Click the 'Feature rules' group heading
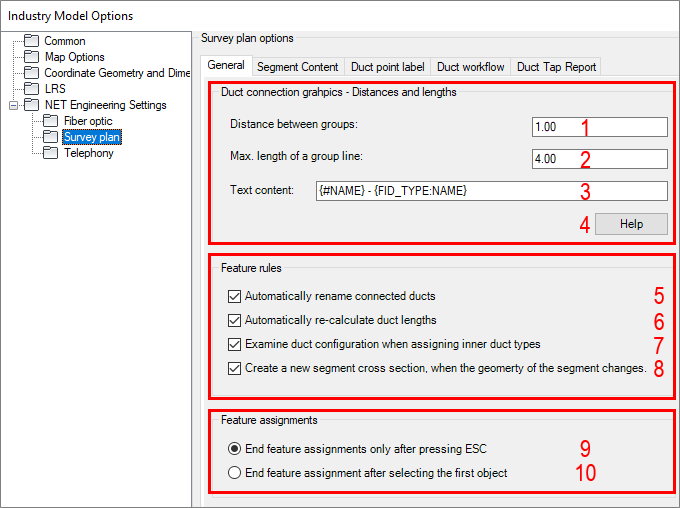 pyautogui.click(x=251, y=268)
